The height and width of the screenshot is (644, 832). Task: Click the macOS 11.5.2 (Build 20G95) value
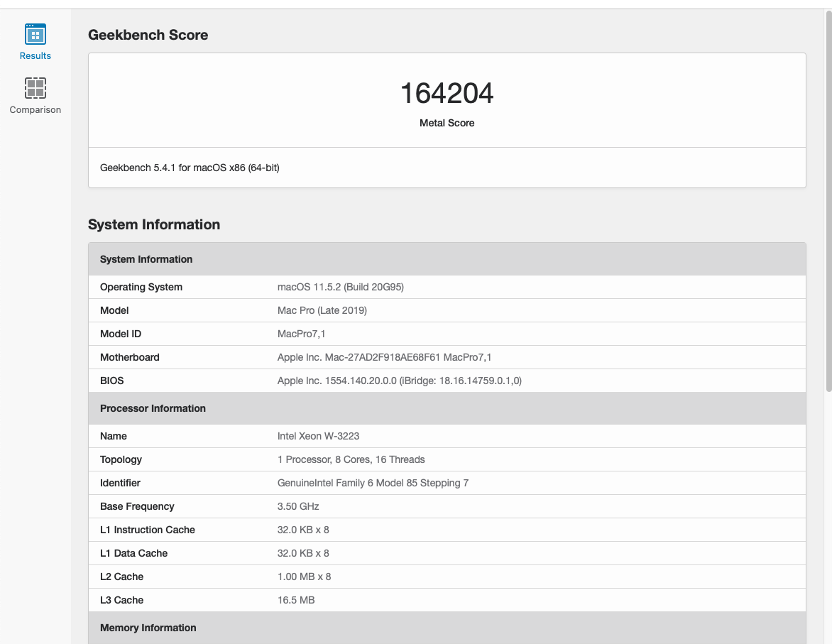click(x=341, y=288)
